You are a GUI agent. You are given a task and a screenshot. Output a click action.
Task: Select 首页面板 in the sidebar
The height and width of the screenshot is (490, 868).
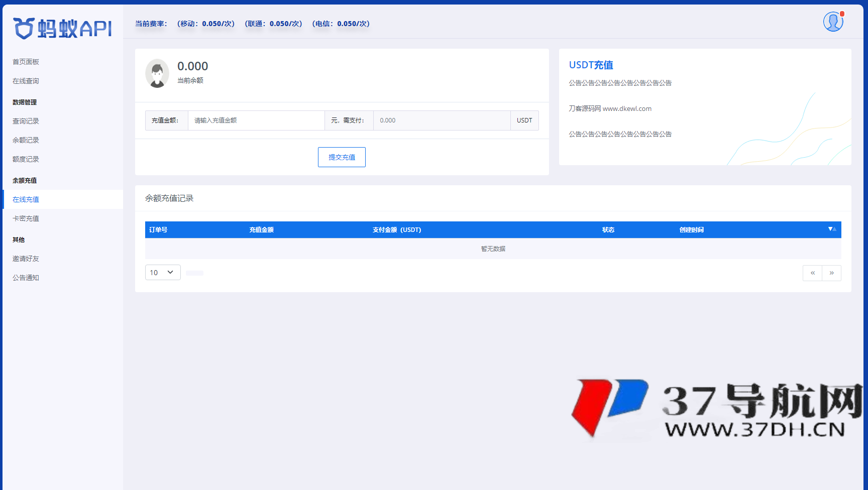pyautogui.click(x=26, y=62)
